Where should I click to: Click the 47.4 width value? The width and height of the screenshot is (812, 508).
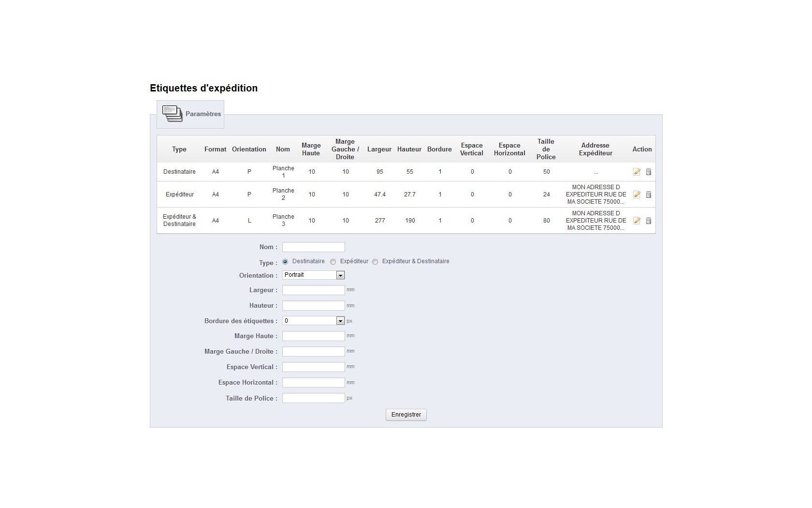pos(380,194)
